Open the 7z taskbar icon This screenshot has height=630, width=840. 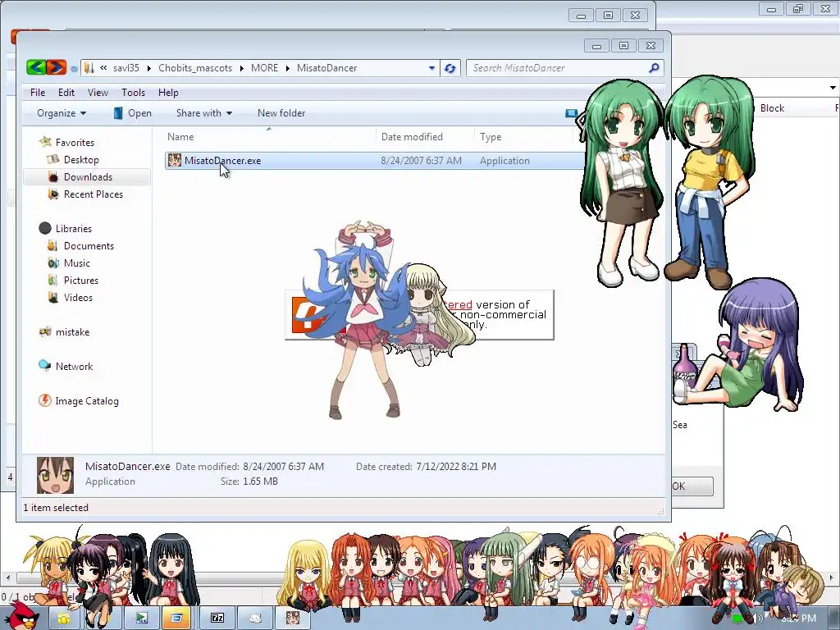[x=217, y=619]
